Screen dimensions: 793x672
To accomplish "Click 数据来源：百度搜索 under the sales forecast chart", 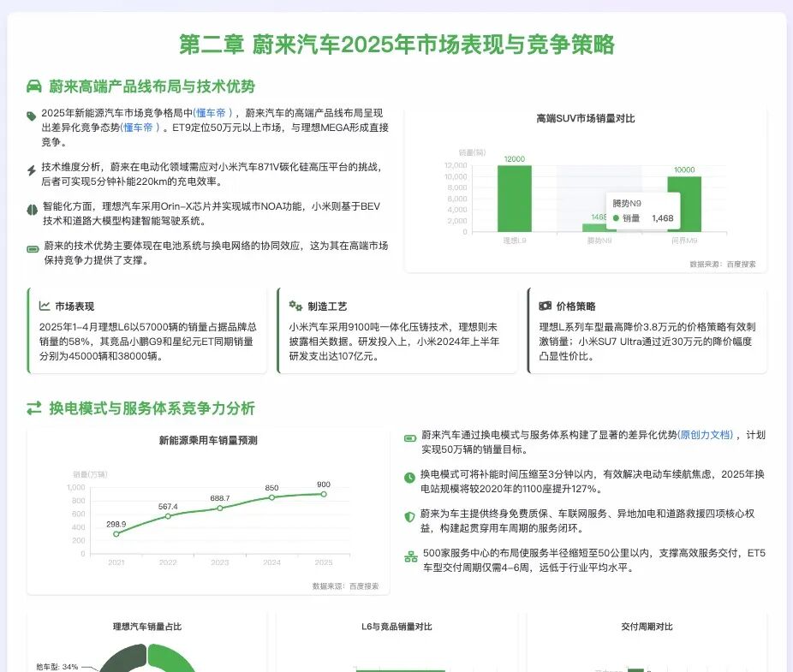I will click(345, 586).
